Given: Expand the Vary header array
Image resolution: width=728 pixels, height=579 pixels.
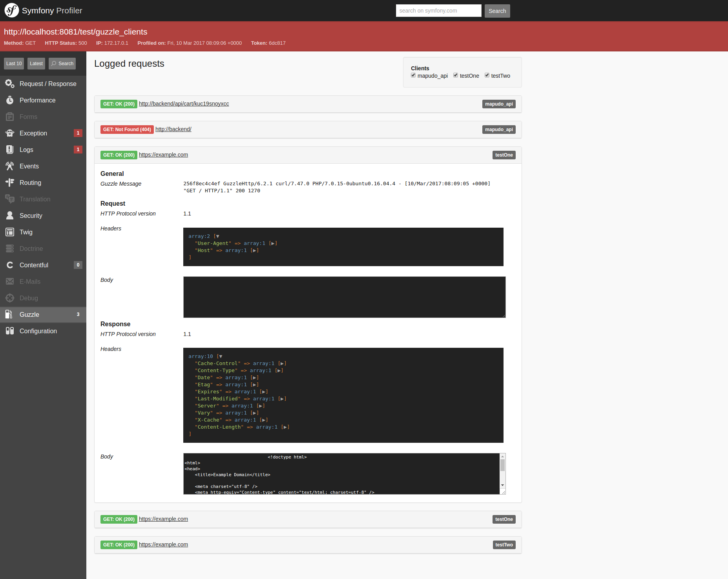Looking at the screenshot, I should click(x=254, y=413).
